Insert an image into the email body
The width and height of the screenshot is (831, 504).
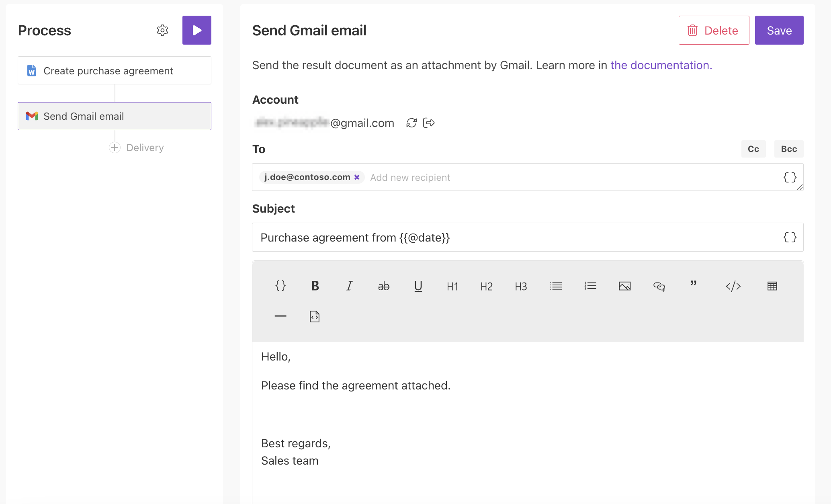pos(624,286)
